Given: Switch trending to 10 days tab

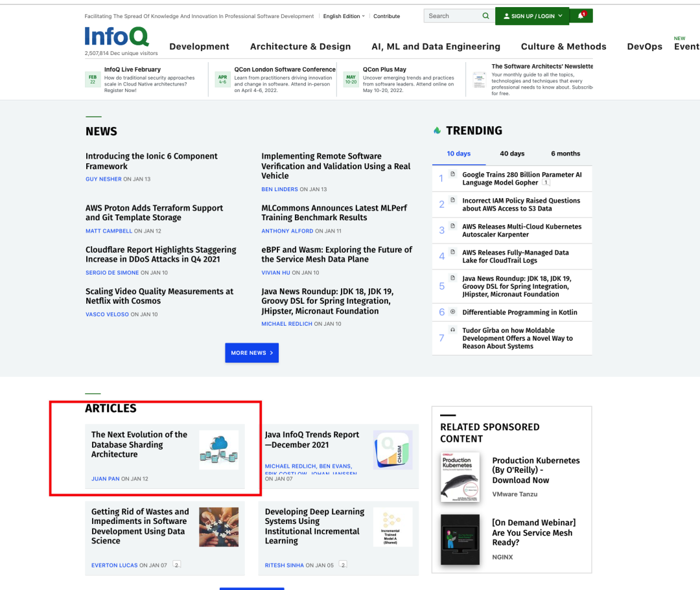Looking at the screenshot, I should tap(458, 153).
